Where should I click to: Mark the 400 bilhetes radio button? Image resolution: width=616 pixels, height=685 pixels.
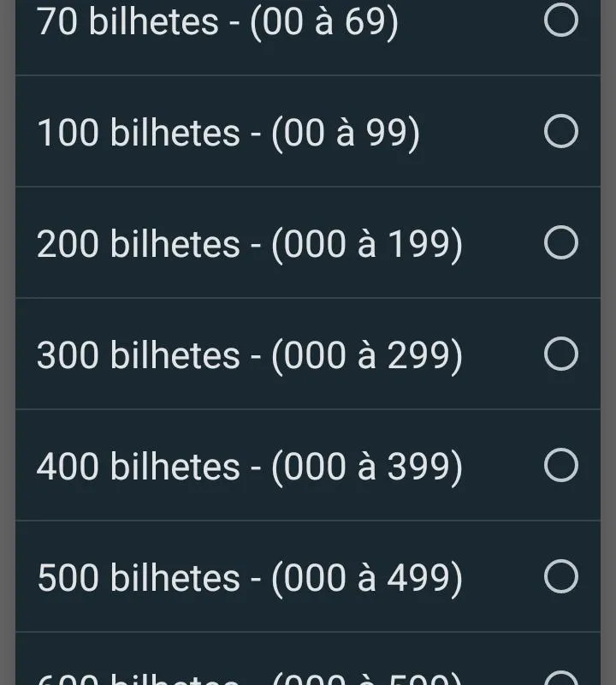point(560,466)
